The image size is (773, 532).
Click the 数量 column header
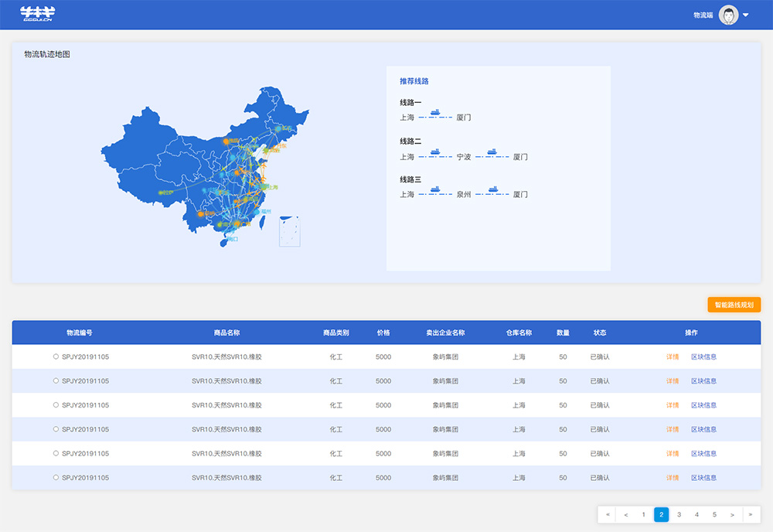(x=563, y=332)
